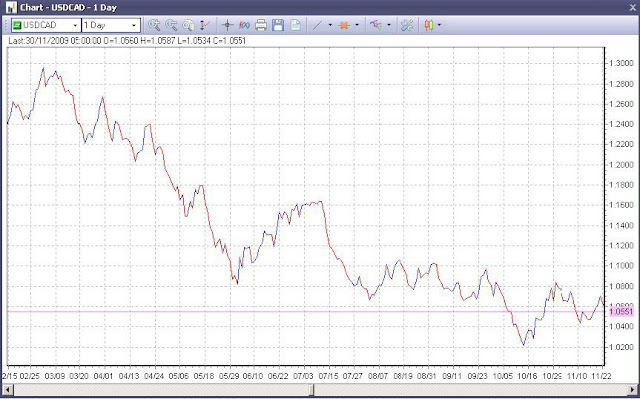640x399 pixels.
Task: Click the vertical scale arrows icon
Action: [x=204, y=25]
